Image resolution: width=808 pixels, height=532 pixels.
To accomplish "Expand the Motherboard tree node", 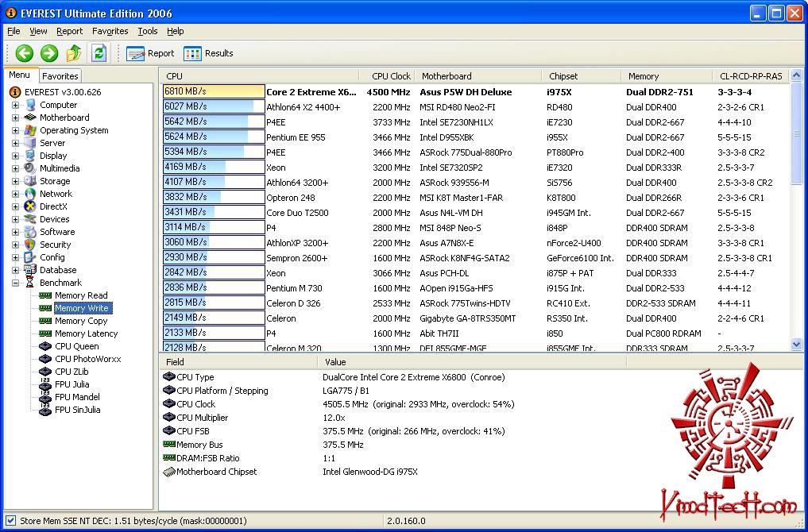I will click(15, 118).
